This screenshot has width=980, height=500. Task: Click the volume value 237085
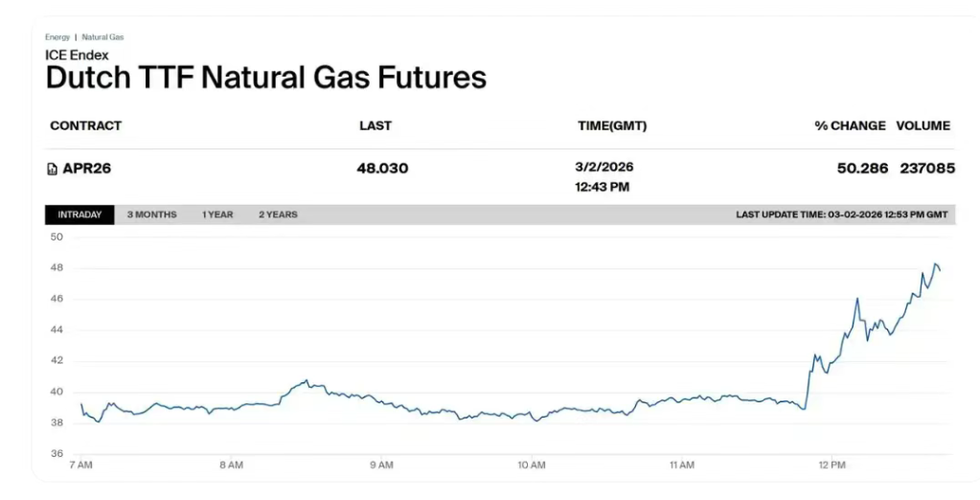pos(927,169)
